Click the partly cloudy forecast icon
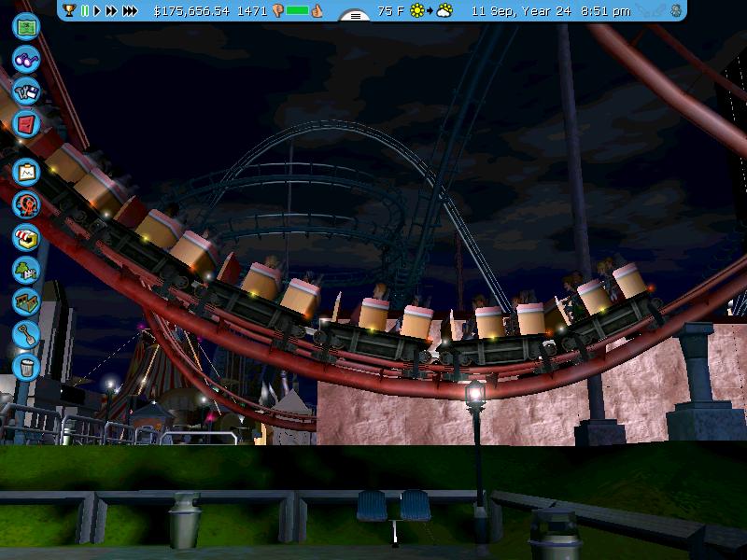Image resolution: width=747 pixels, height=560 pixels. [x=444, y=10]
